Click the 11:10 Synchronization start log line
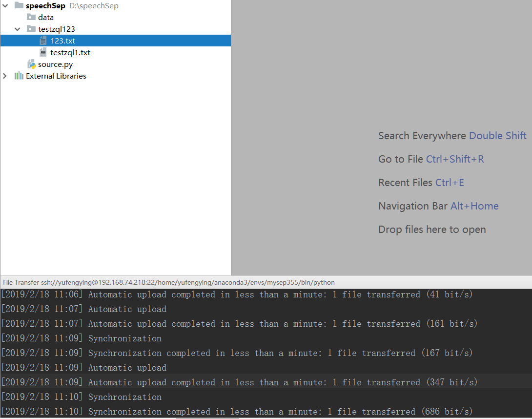 (82, 397)
